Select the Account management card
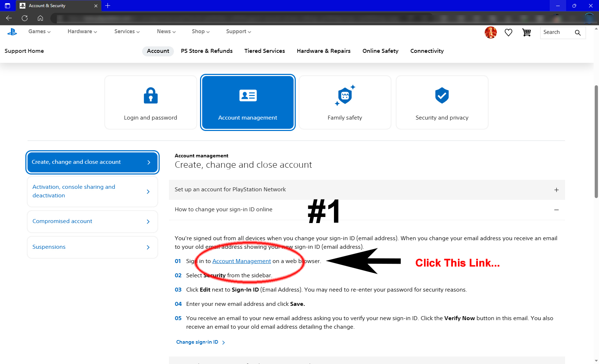599x364 pixels. [248, 102]
